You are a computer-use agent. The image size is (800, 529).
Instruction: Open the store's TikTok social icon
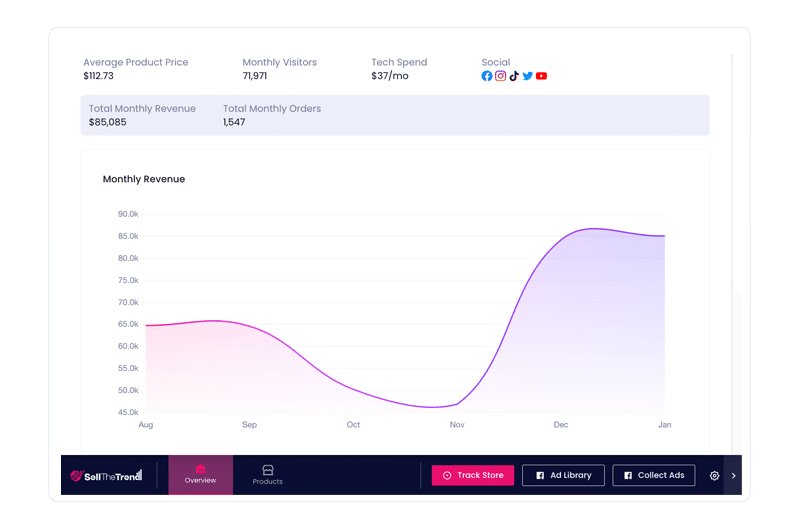point(514,76)
